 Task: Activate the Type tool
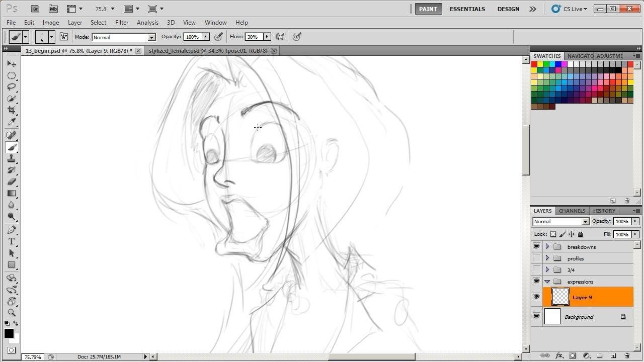click(12, 241)
